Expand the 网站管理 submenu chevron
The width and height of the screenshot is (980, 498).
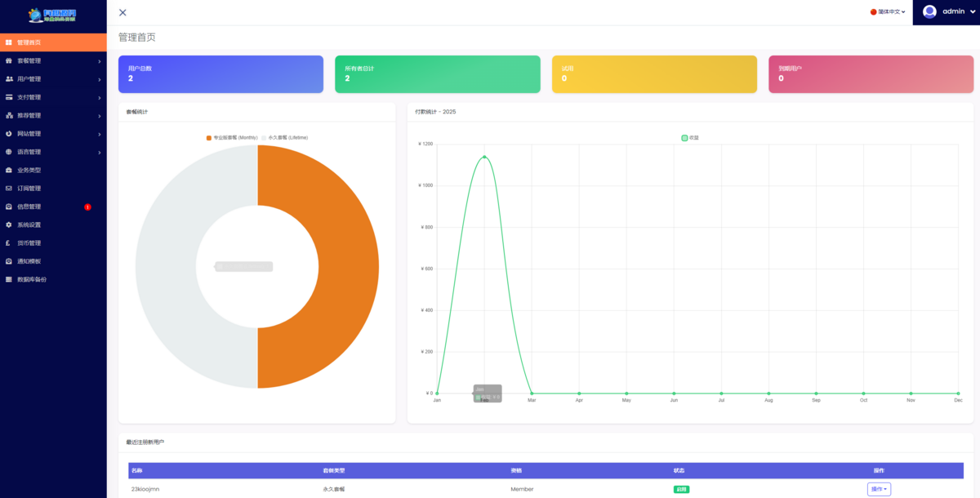100,134
